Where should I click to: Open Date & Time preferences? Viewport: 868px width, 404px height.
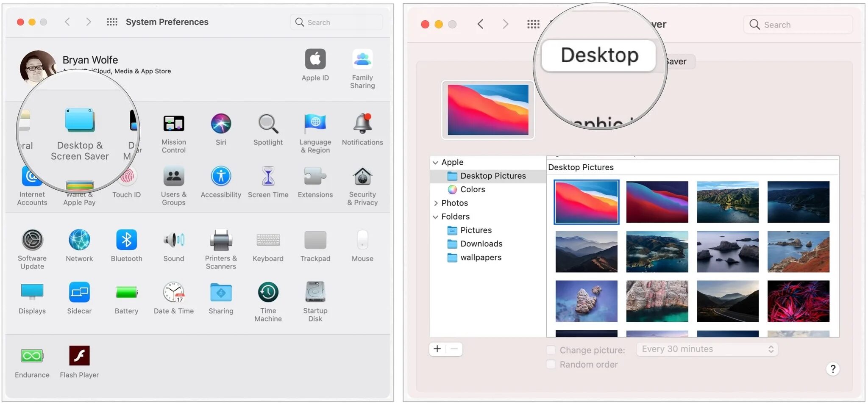click(x=174, y=298)
